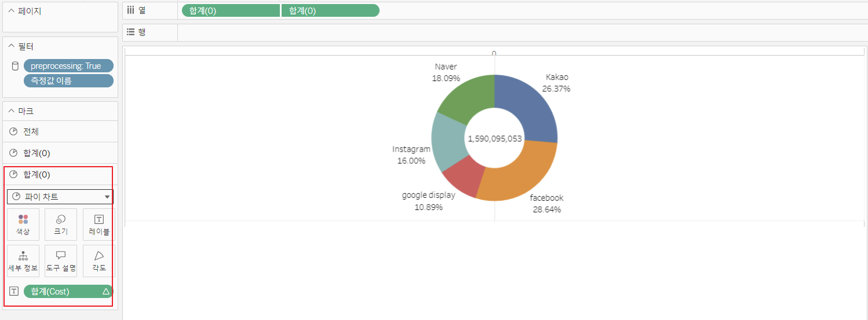This screenshot has width=868, height=320.
Task: Click the facebook 28.64% label
Action: (546, 204)
